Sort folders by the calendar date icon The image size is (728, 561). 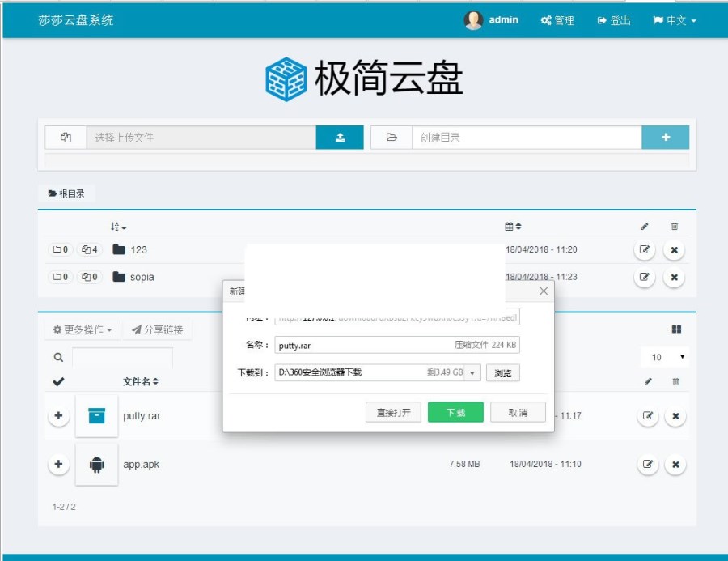tap(513, 227)
